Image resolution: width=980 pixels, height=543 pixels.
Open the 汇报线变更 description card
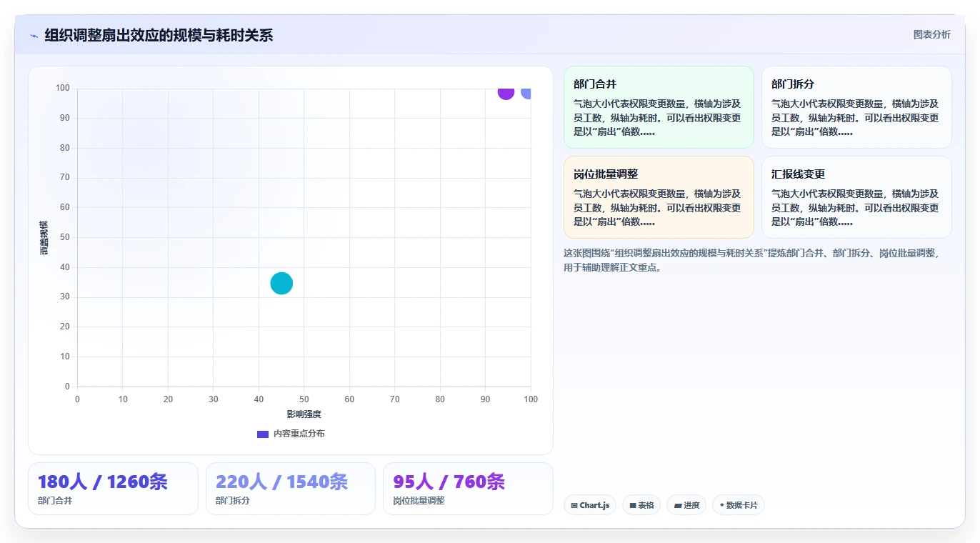tap(856, 197)
